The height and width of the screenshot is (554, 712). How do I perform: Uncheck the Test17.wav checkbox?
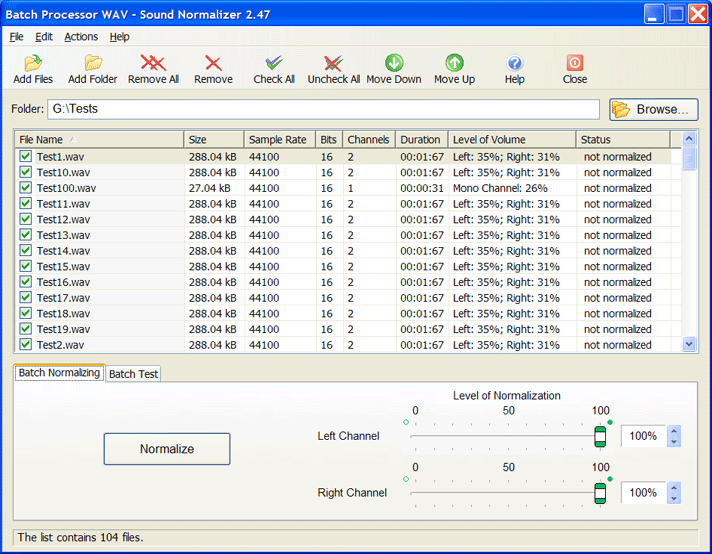25,297
